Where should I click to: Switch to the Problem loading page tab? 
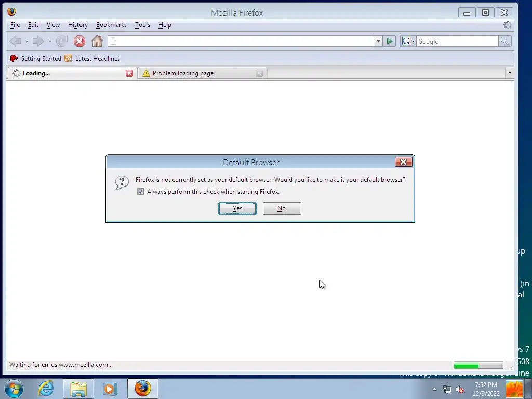202,73
